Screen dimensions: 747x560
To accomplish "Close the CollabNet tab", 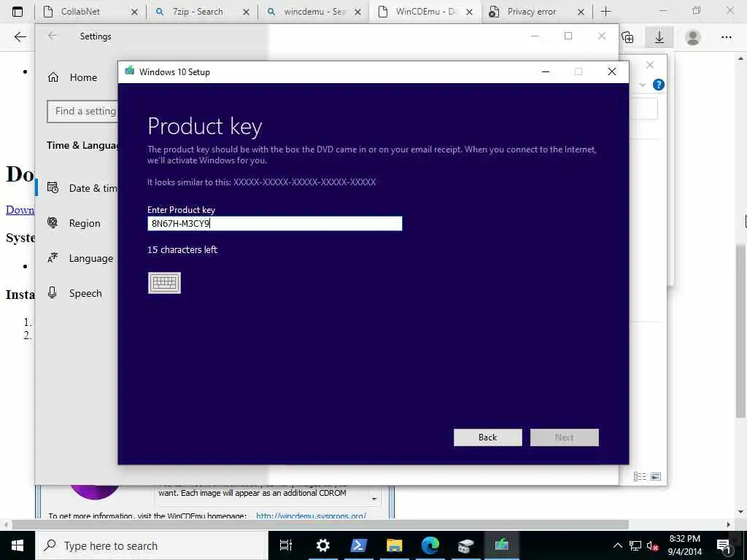I will pyautogui.click(x=134, y=12).
